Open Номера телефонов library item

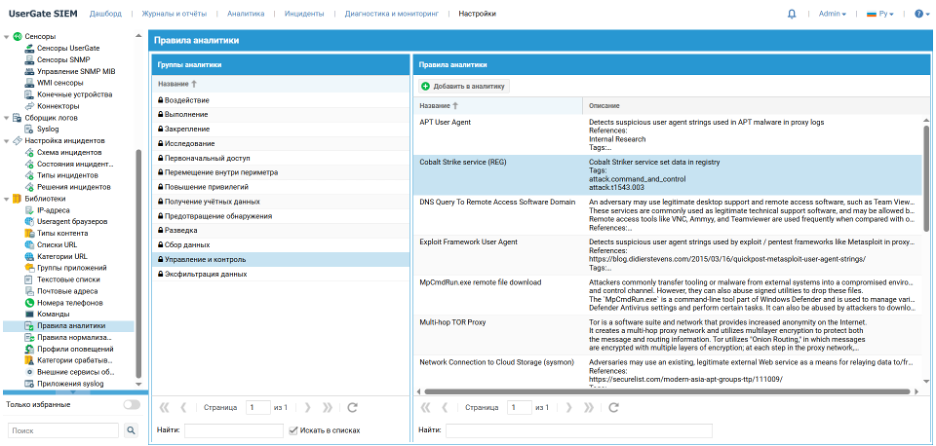coord(68,302)
